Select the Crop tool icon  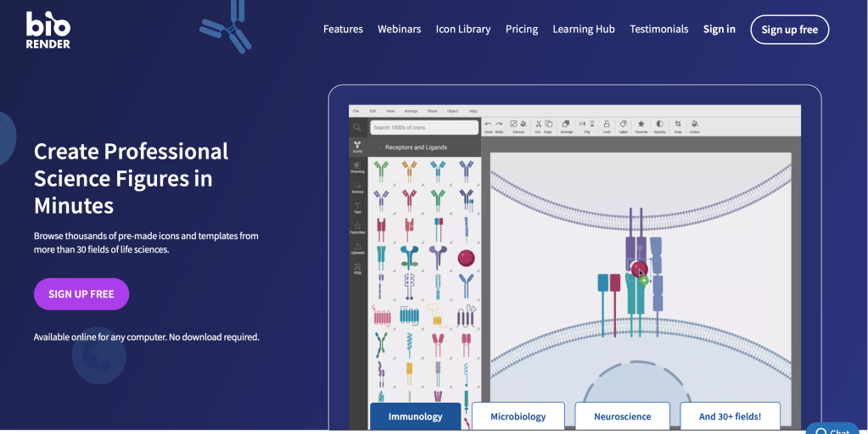coord(677,124)
